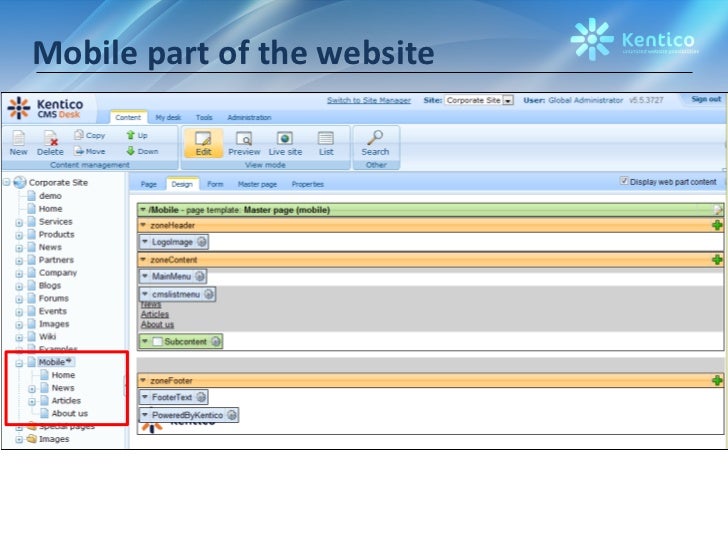Open MainMenu web part menu arrow
The height and width of the screenshot is (546, 728).
145,276
